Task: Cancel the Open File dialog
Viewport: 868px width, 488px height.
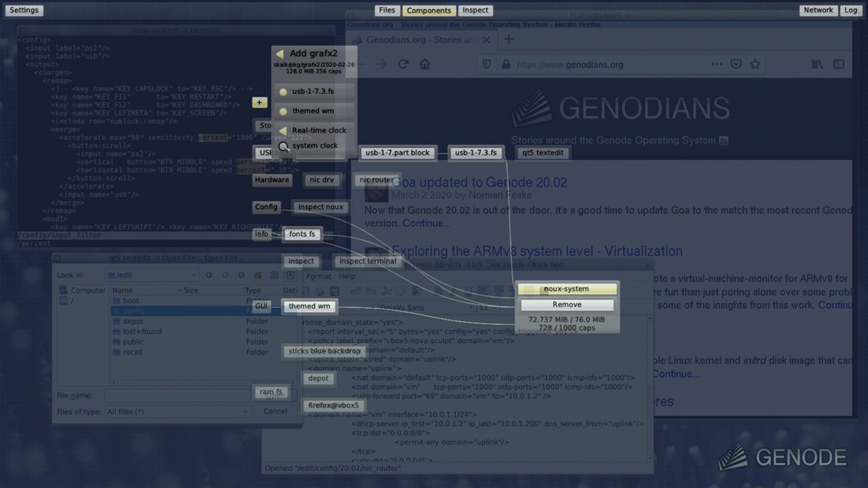Action: [x=275, y=411]
